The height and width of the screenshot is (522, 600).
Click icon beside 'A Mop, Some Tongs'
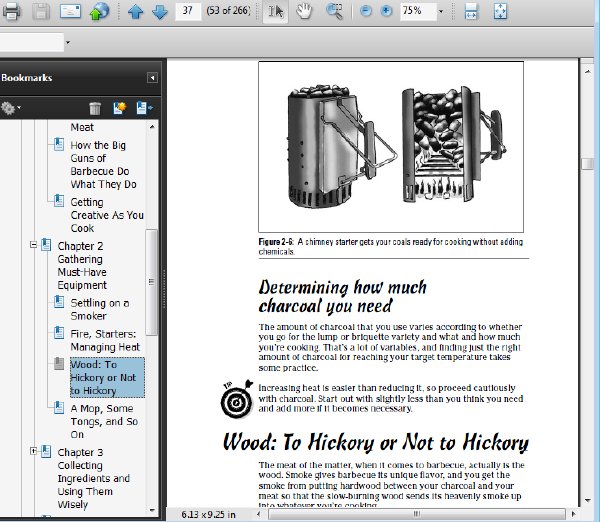coord(59,407)
